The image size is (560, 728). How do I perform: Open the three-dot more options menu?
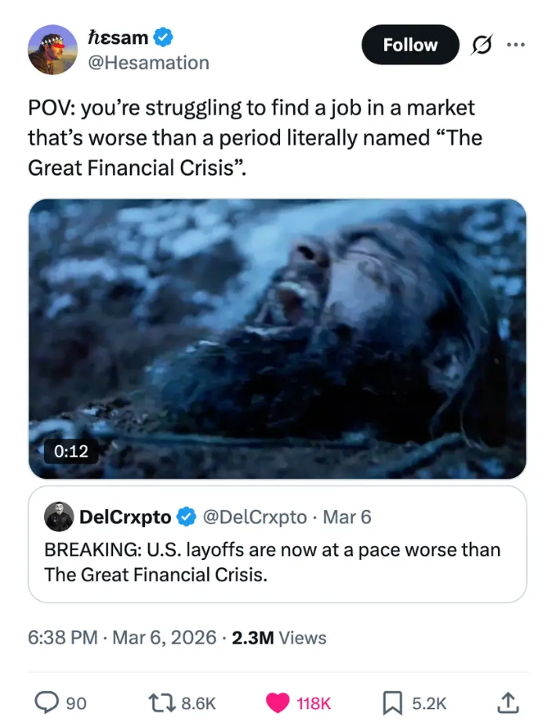515,45
